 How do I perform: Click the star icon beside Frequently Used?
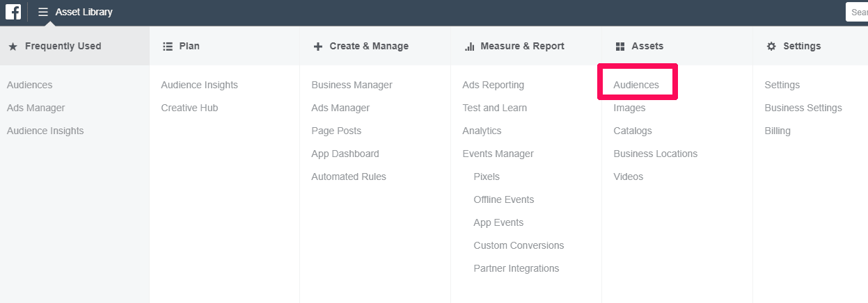pos(13,47)
